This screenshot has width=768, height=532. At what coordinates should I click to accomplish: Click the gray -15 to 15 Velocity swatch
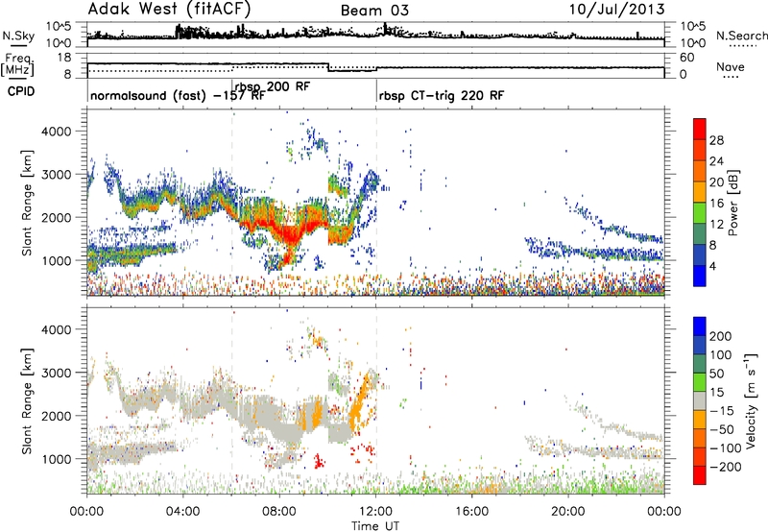pos(700,400)
